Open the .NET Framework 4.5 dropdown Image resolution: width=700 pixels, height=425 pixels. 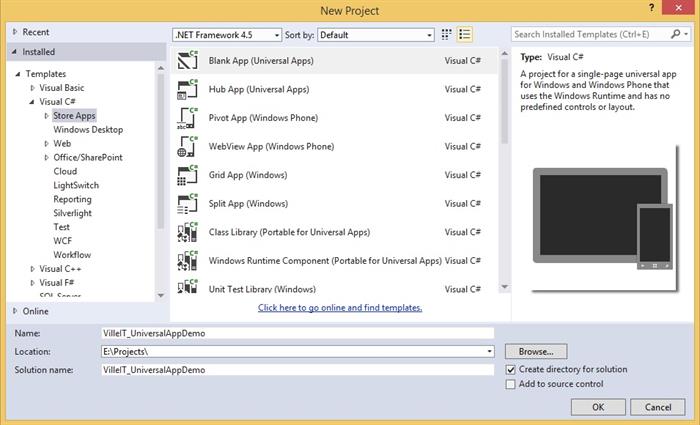tap(227, 35)
